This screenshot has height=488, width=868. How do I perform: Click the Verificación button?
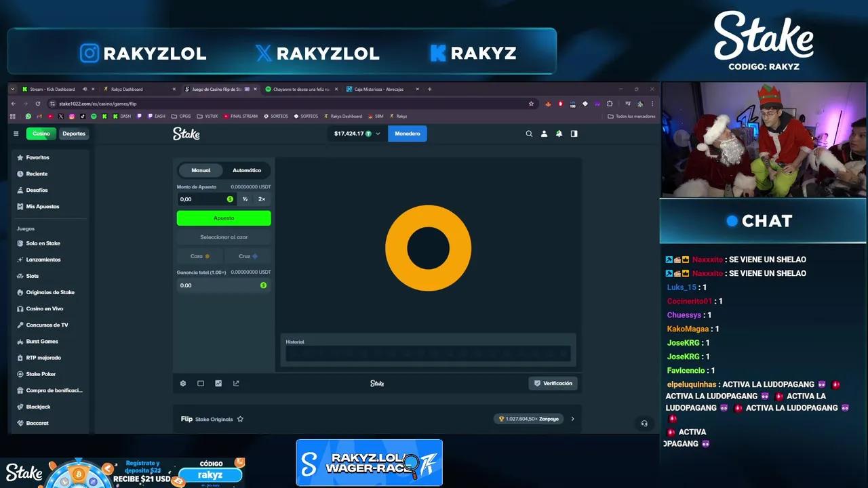[x=553, y=383]
